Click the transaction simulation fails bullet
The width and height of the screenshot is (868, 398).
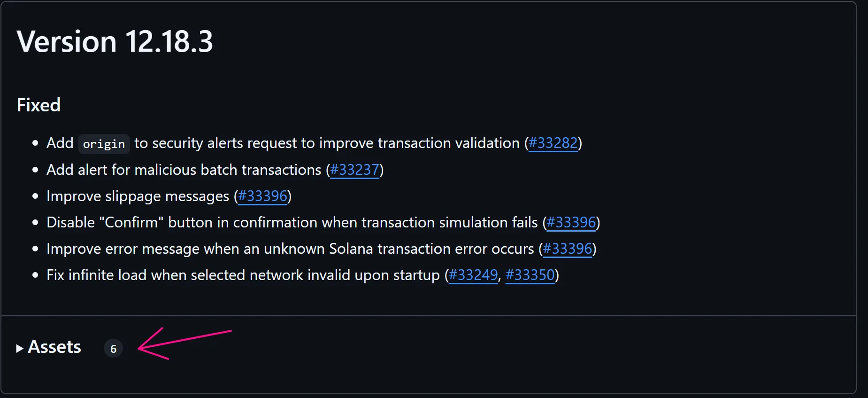tap(291, 223)
